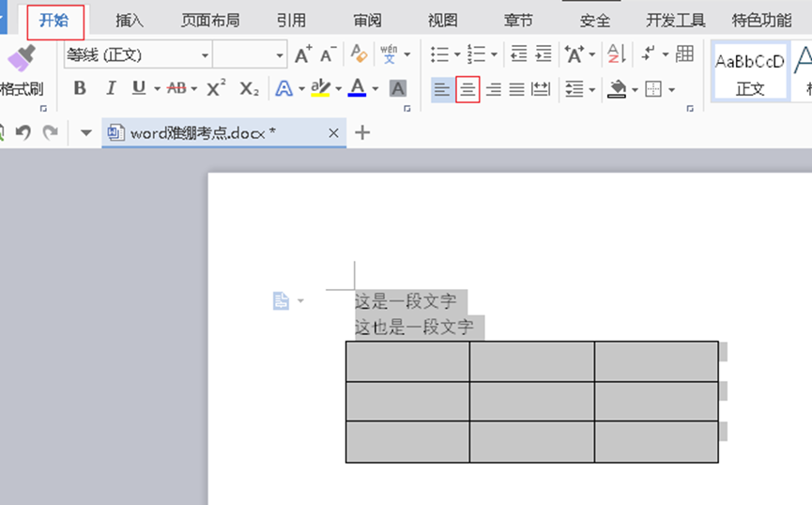Click the increase font size icon

click(x=302, y=55)
